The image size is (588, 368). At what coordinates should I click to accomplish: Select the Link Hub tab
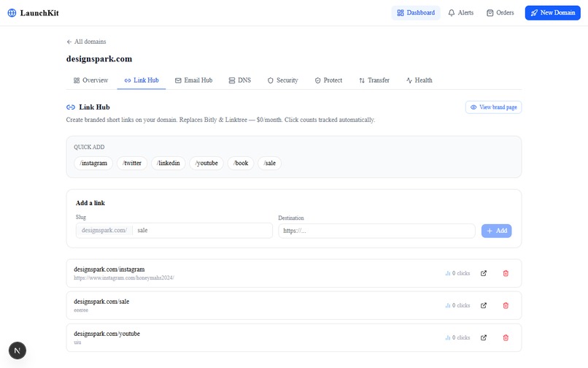point(142,80)
